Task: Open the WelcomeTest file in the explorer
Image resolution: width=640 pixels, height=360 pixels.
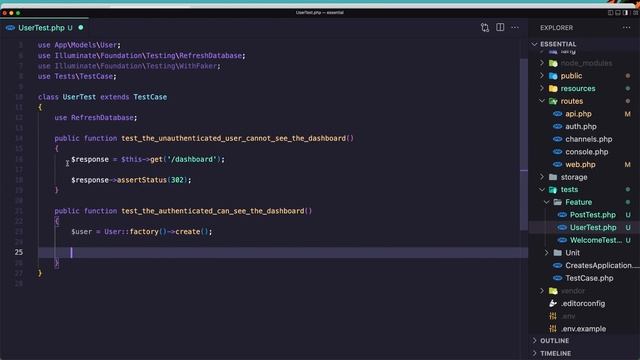Action: click(x=596, y=240)
